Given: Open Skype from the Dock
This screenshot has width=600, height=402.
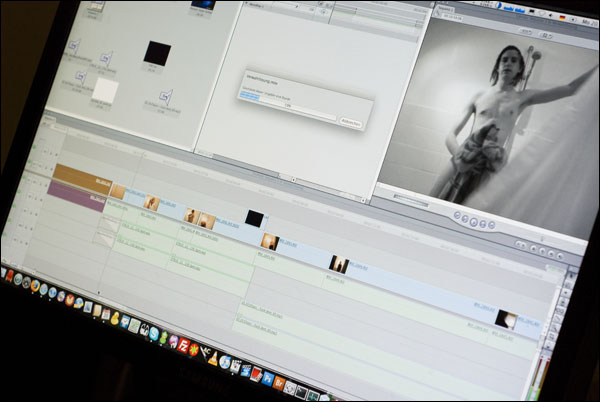Looking at the screenshot, I should click(154, 332).
